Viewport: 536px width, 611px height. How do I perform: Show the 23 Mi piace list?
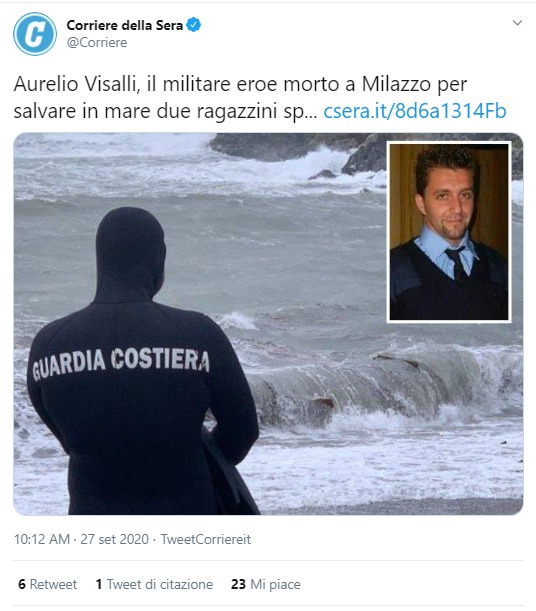pyautogui.click(x=266, y=584)
